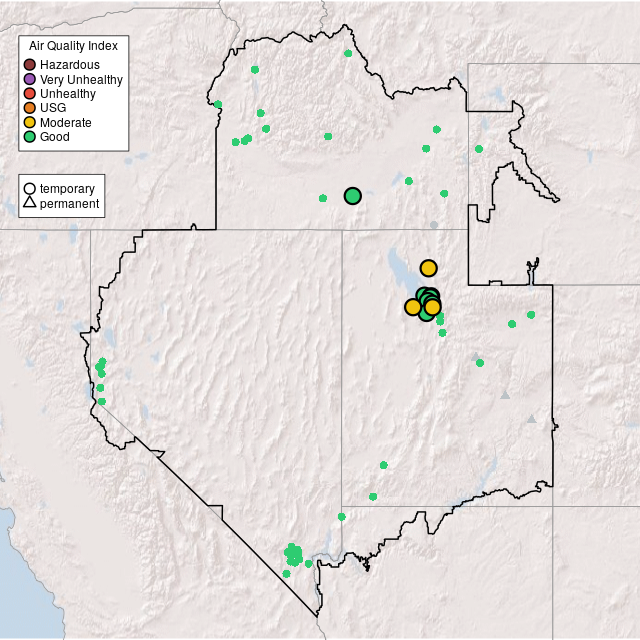
Task: Select the large green monitor marker up north
Action: click(x=352, y=196)
